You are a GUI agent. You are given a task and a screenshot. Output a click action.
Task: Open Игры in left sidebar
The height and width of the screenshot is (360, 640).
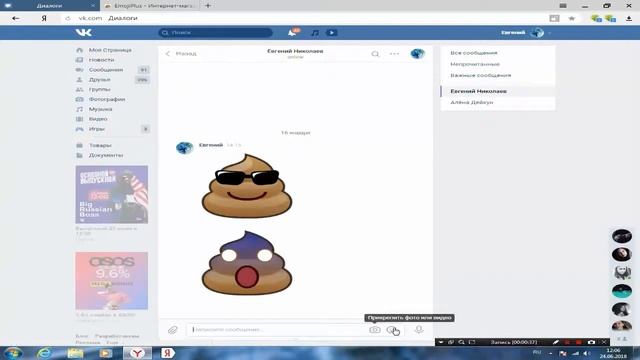pos(97,129)
